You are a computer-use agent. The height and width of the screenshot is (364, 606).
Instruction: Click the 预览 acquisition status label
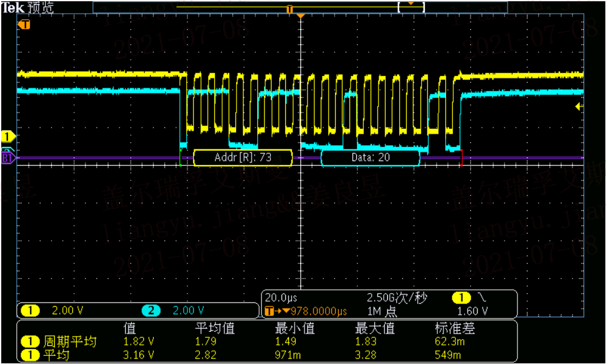coord(41,7)
